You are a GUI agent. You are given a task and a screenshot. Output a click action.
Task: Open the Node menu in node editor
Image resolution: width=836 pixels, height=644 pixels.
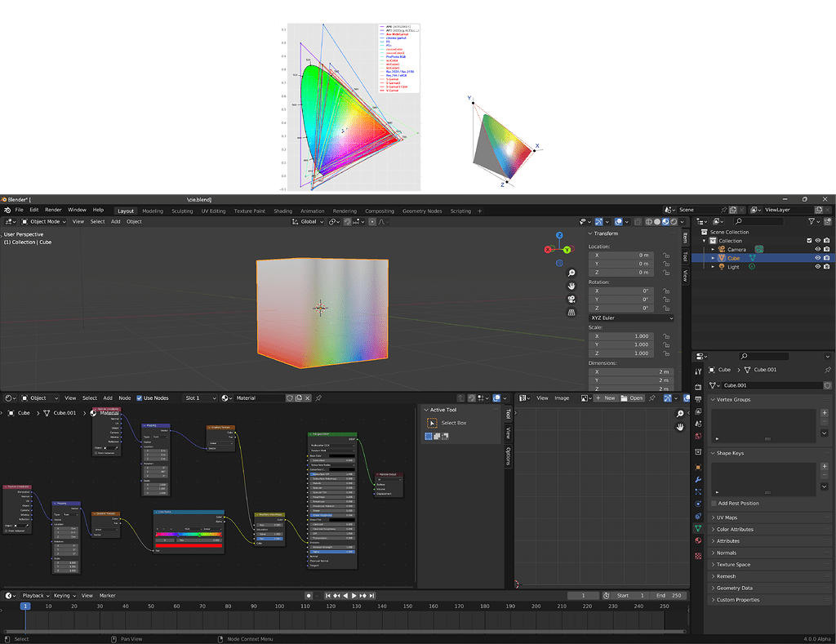125,398
